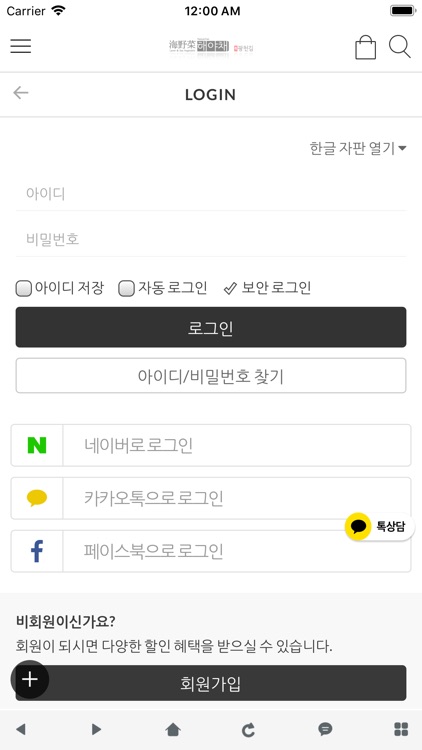
Task: Go back using the LOGIN header arrow
Action: [21, 93]
